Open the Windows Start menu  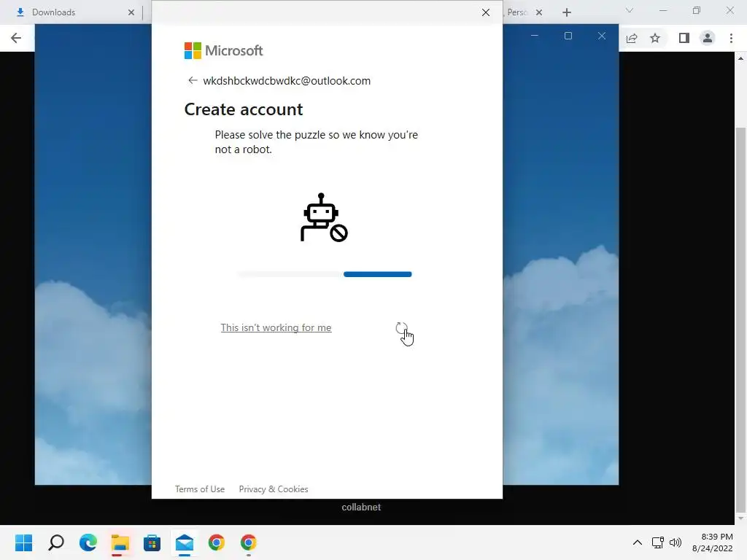(23, 542)
